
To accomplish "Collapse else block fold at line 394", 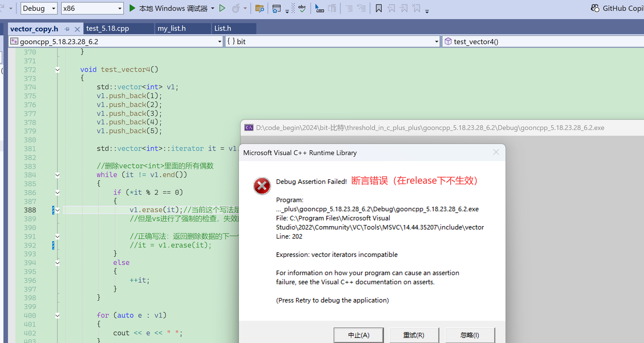I will coord(57,263).
